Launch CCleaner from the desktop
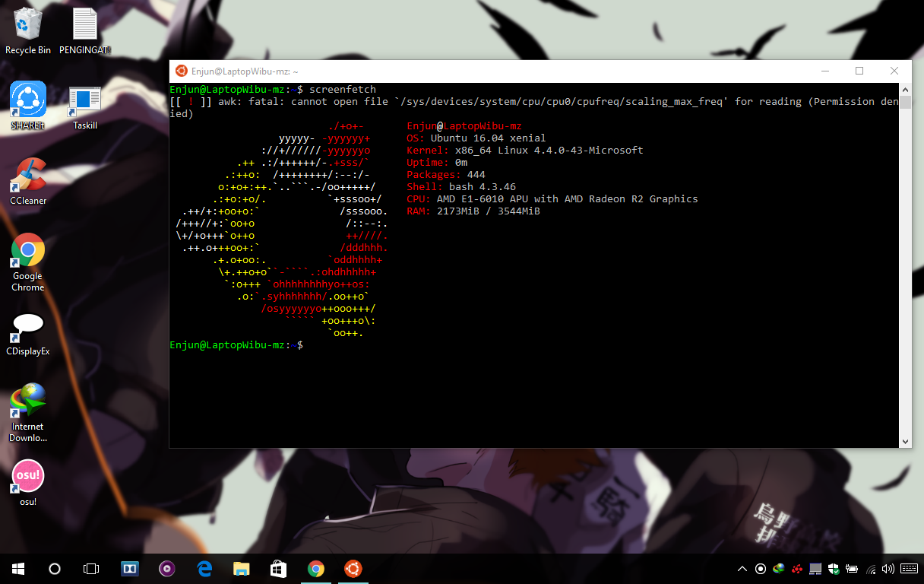This screenshot has height=584, width=924. [x=28, y=181]
